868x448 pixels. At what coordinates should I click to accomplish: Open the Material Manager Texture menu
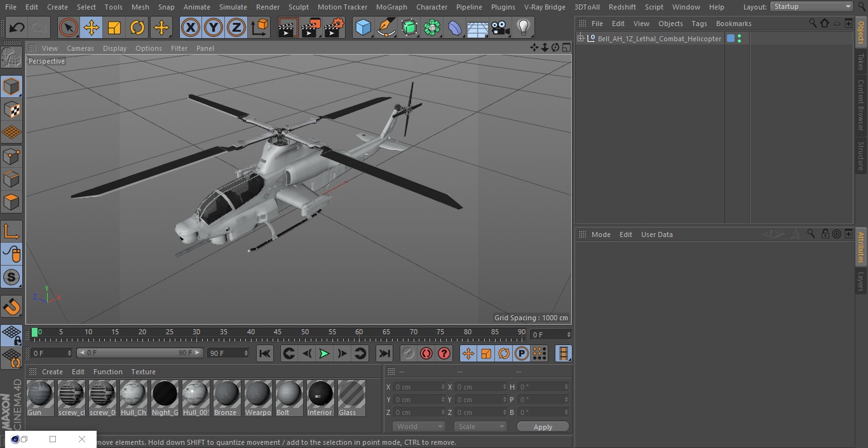[x=143, y=372]
